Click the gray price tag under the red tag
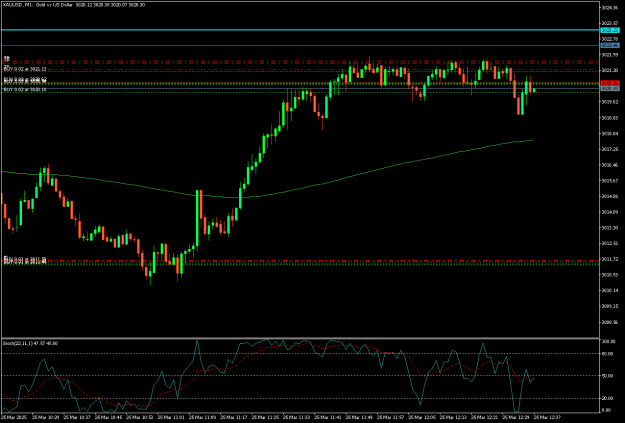This screenshot has height=423, width=625. [610, 89]
